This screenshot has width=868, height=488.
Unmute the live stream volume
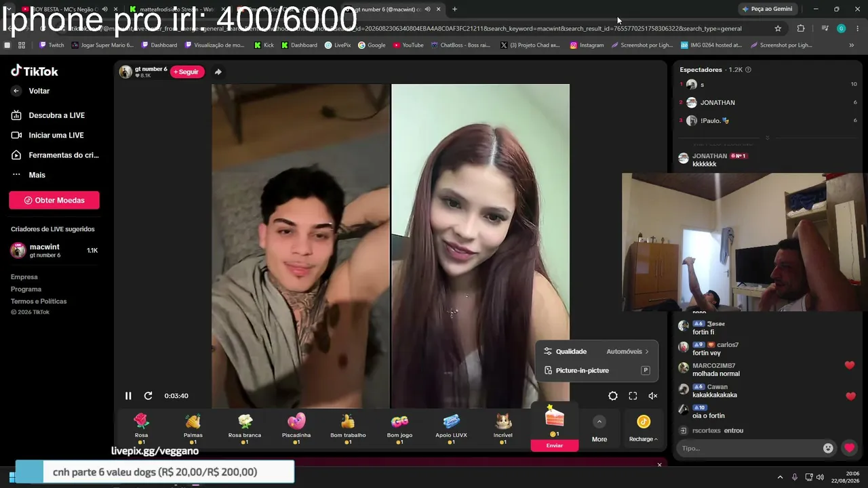click(653, 396)
